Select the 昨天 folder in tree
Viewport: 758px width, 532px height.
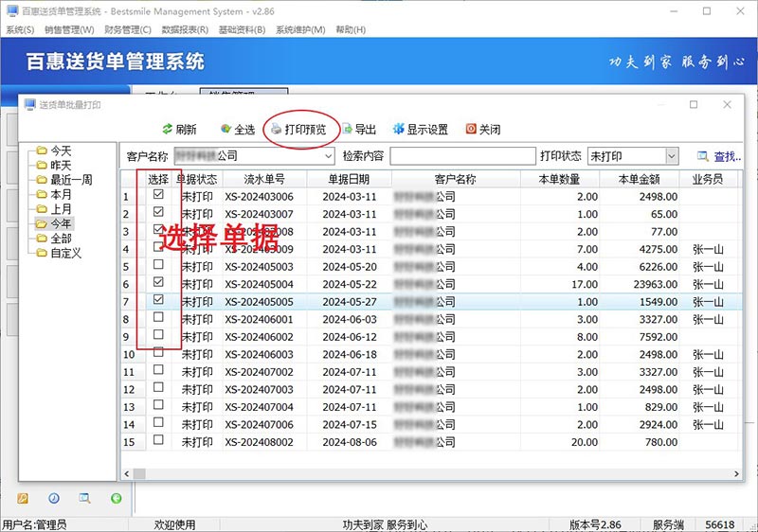[54, 165]
